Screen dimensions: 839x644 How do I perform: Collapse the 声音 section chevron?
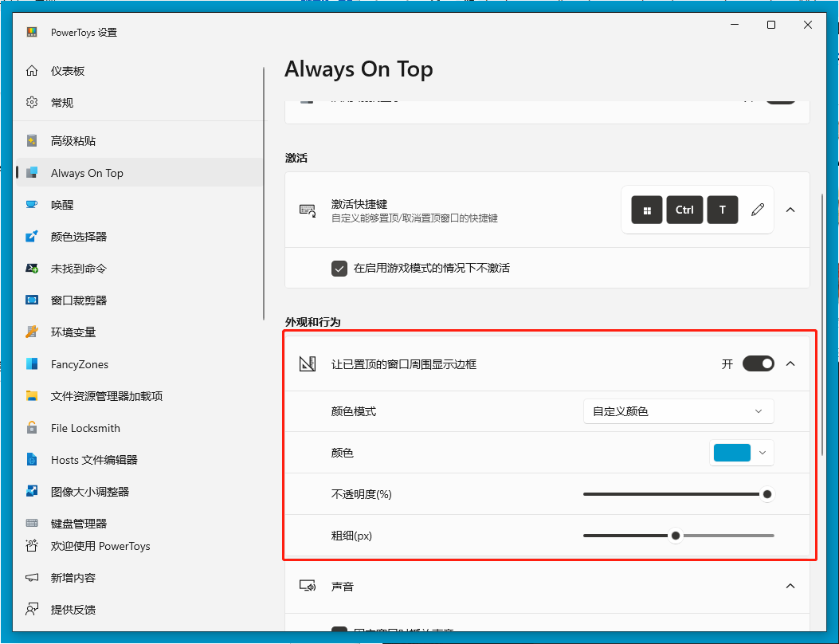[790, 586]
